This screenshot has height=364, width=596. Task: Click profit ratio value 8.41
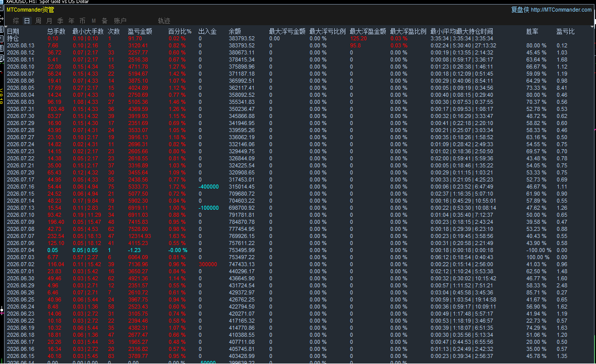(562, 88)
